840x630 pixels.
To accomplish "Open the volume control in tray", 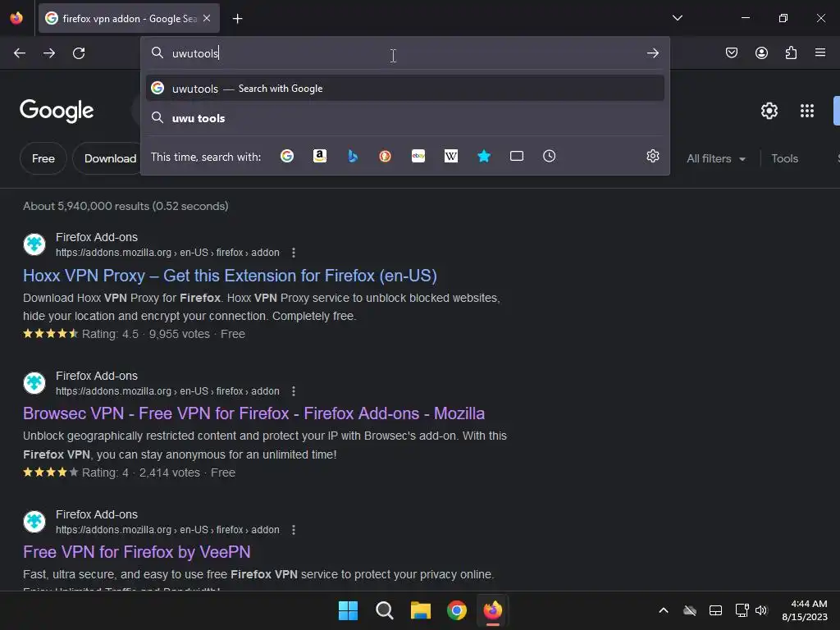I will (x=761, y=610).
